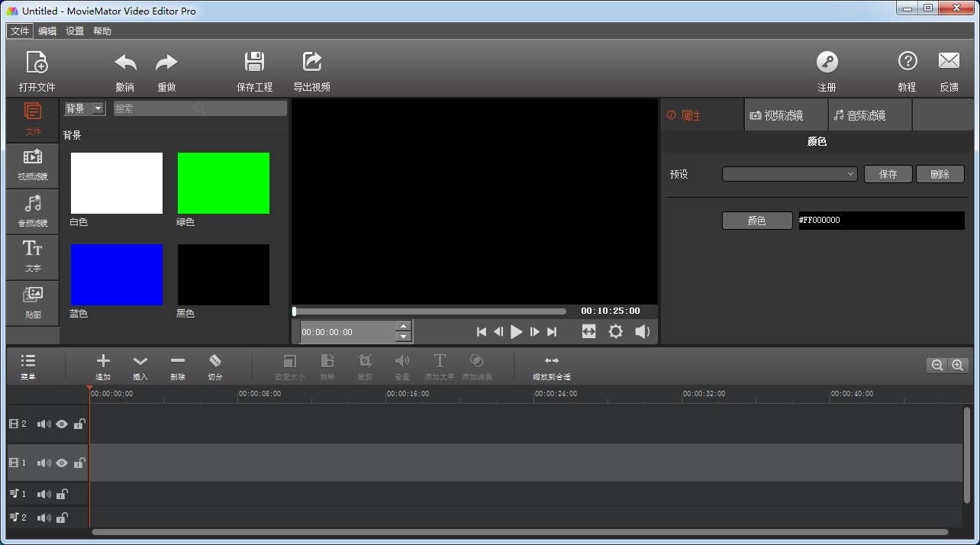The width and height of the screenshot is (980, 545).
Task: Click the 裁剪 crop icon
Action: [x=365, y=360]
